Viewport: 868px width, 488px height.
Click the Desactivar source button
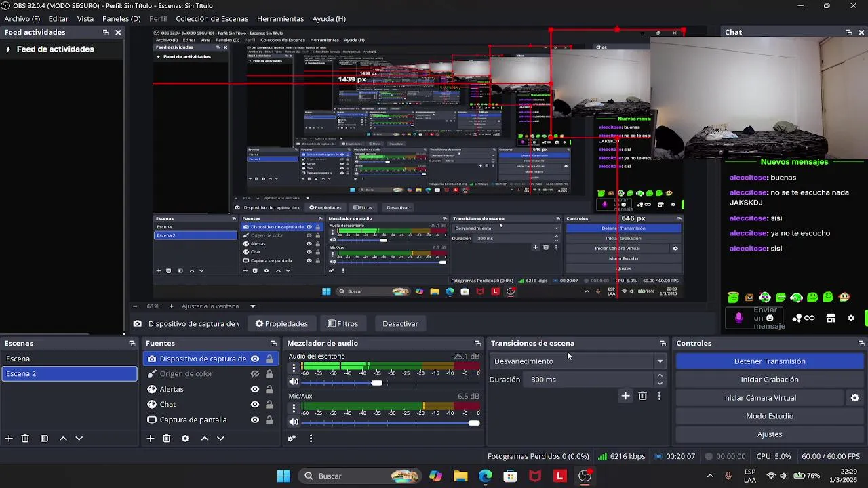pyautogui.click(x=400, y=324)
